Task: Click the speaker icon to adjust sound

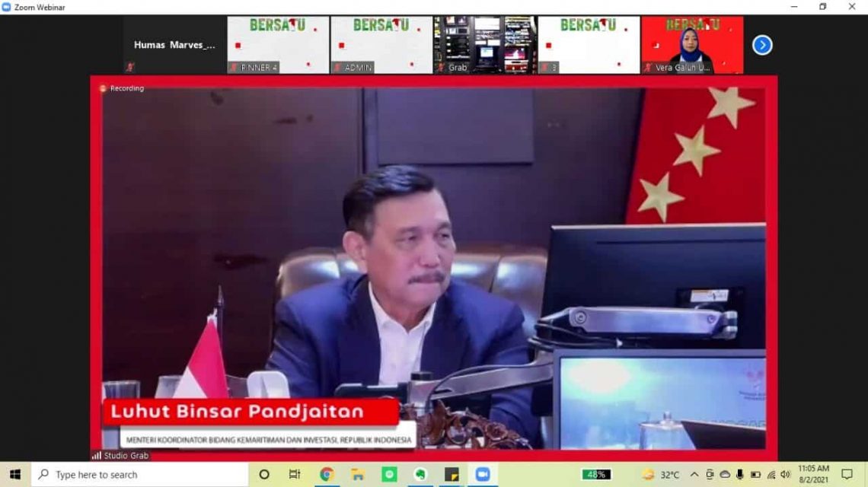Action: (x=786, y=473)
